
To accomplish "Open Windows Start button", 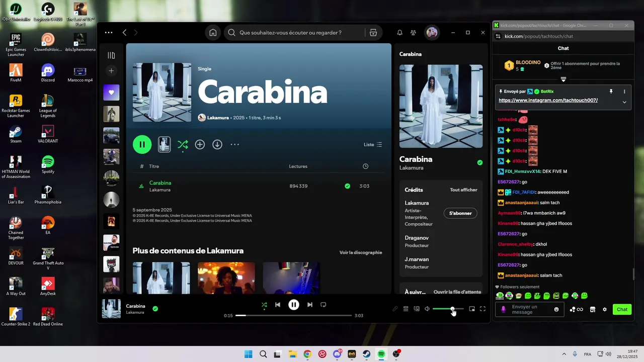I will pos(248,354).
